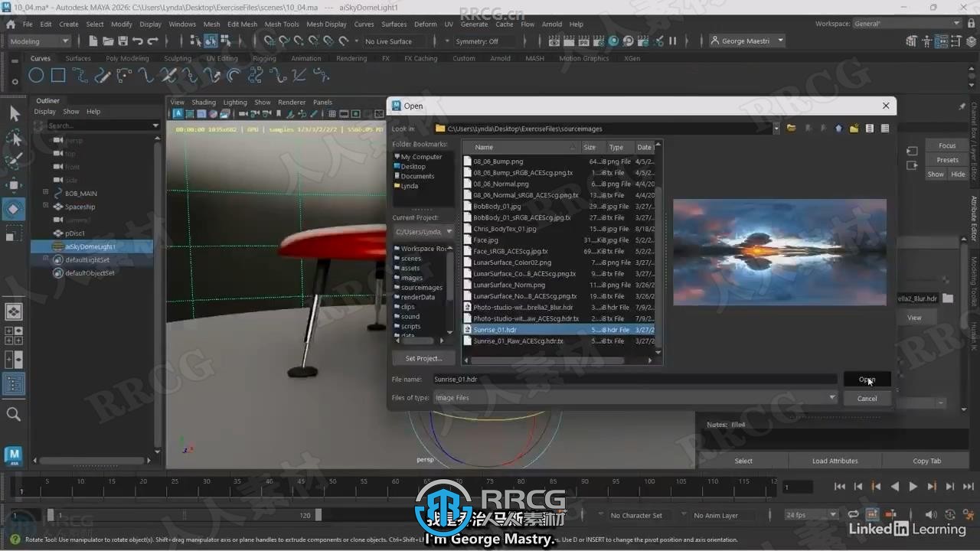
Task: Open the viewport Lighting menu
Action: [234, 102]
